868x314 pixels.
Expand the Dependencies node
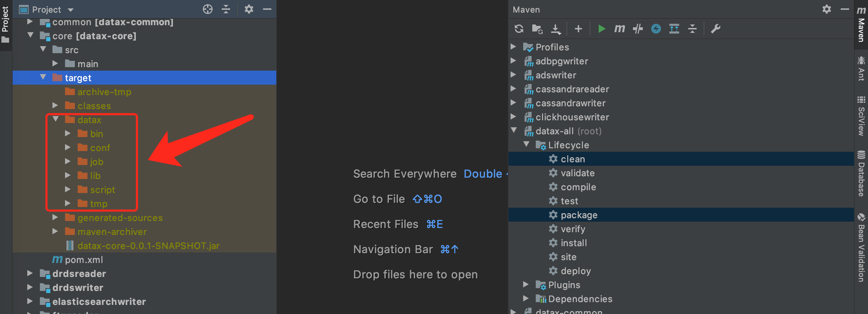point(526,298)
